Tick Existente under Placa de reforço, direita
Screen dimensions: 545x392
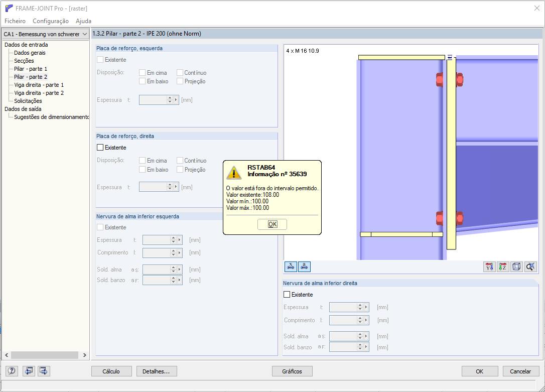point(100,148)
